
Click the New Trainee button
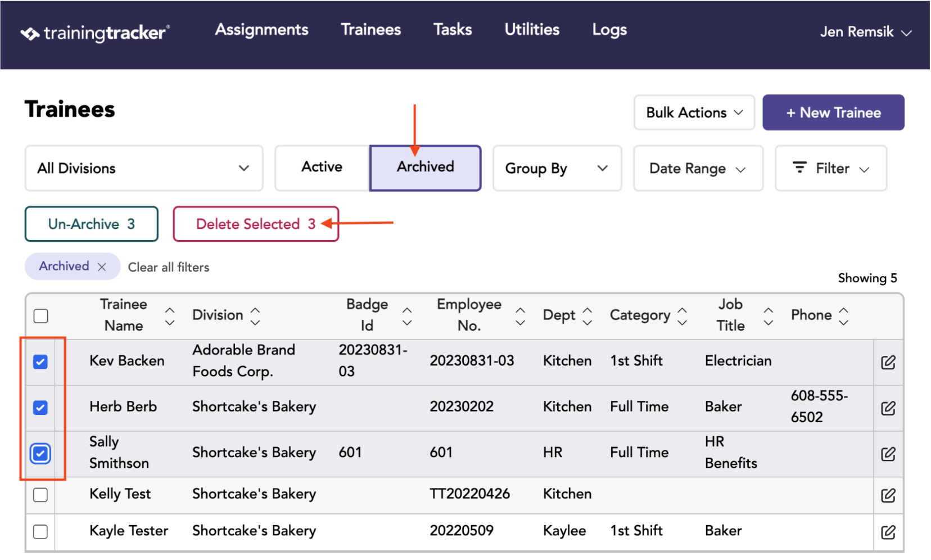point(833,112)
